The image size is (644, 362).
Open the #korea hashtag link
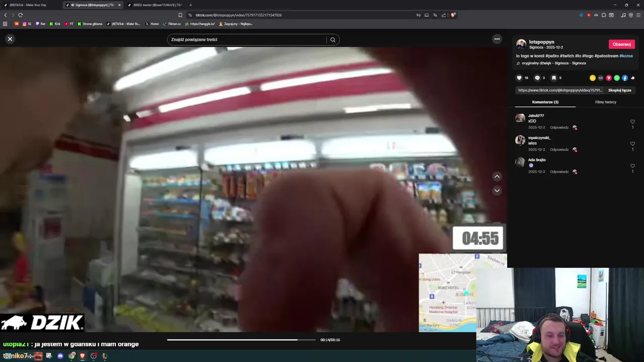pyautogui.click(x=626, y=56)
